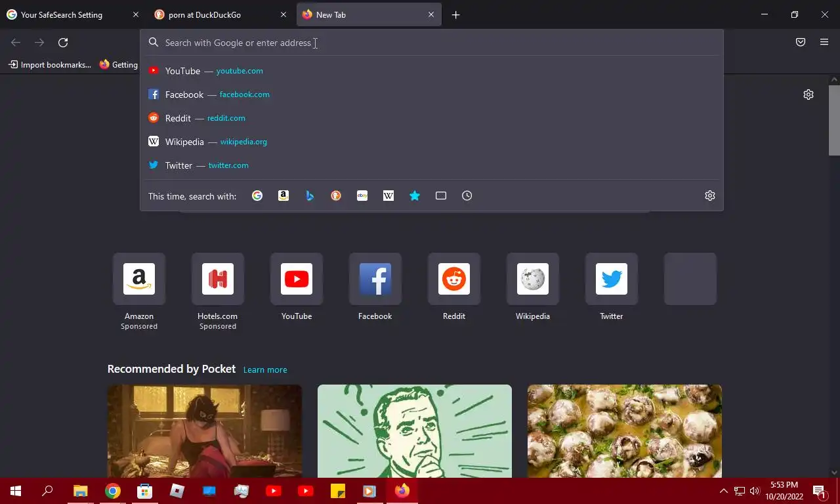Switch to Your SafeSearch Setting tab
This screenshot has width=840, height=504.
point(73,14)
